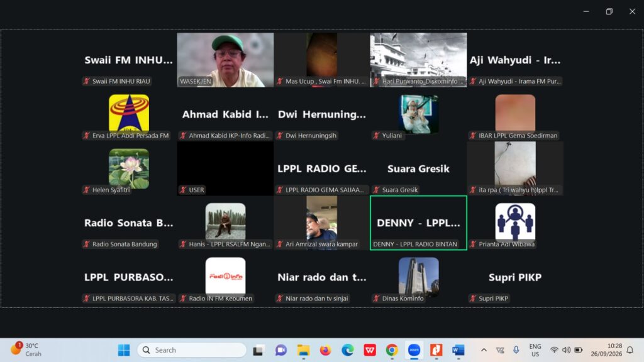The height and width of the screenshot is (362, 644).
Task: Select the Ari Amrizal swara kampar video
Action: point(321,223)
